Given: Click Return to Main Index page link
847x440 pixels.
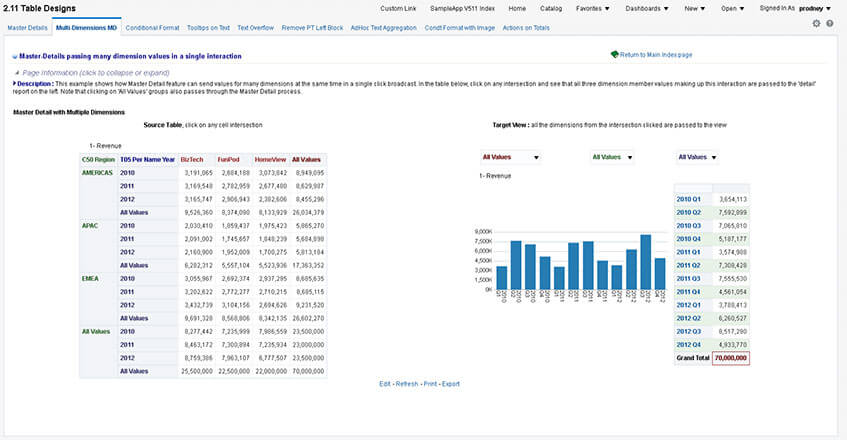Looking at the screenshot, I should [x=656, y=55].
